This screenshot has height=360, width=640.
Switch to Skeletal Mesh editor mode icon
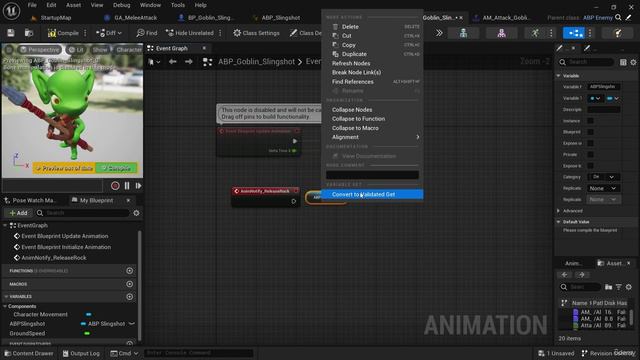501,33
